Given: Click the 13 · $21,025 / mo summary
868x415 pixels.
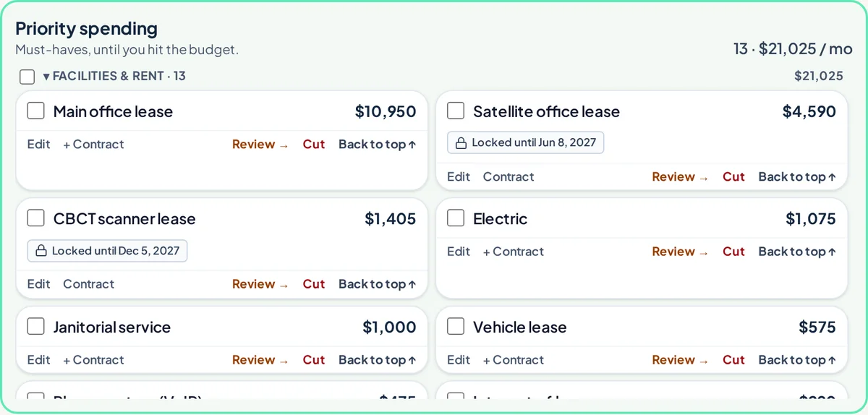Looking at the screenshot, I should click(793, 49).
